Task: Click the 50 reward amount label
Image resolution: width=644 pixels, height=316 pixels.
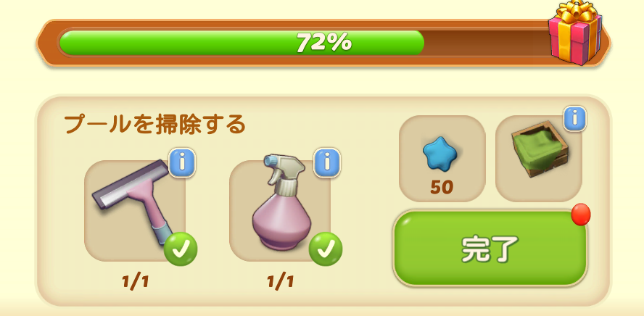Action: point(442,188)
